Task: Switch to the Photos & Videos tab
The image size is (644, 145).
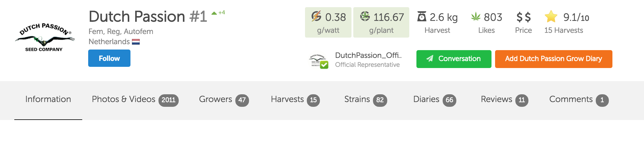Action: (135, 100)
